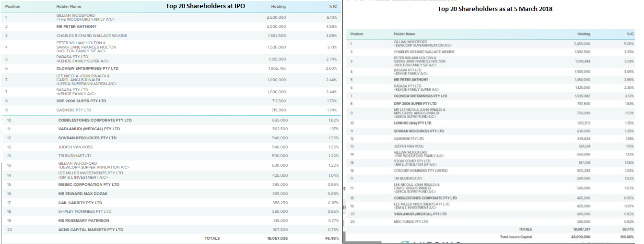Select LONHRO (WA) PTY LTD
The height and width of the screenshot is (244, 644).
pyautogui.click(x=412, y=123)
